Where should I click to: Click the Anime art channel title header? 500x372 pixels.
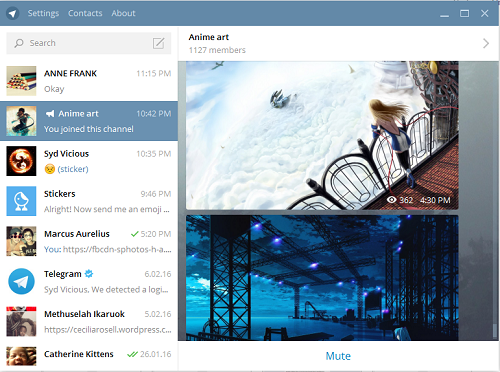[209, 37]
